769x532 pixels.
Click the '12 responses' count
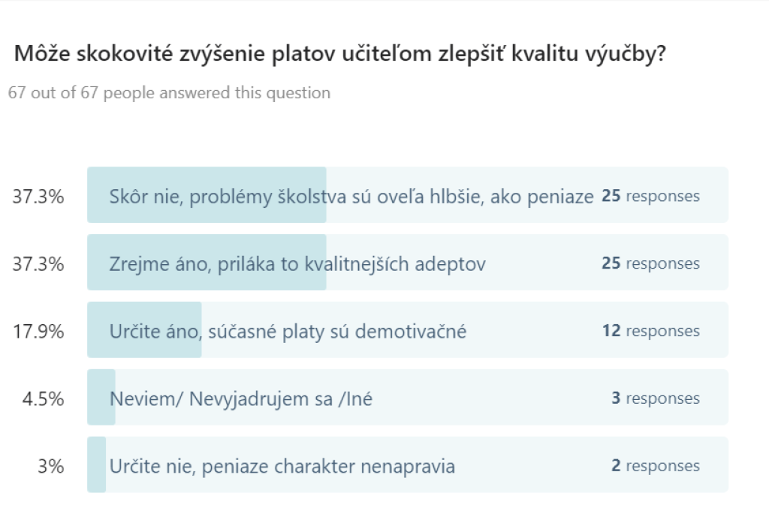point(651,331)
